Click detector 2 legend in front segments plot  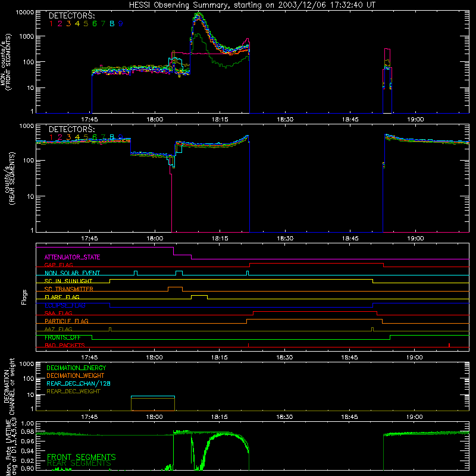[60, 24]
